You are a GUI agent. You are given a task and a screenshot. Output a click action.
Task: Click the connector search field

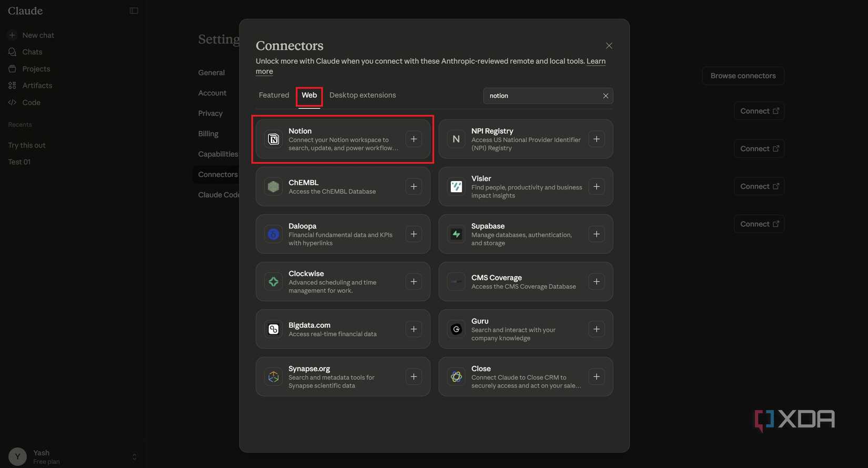tap(542, 96)
